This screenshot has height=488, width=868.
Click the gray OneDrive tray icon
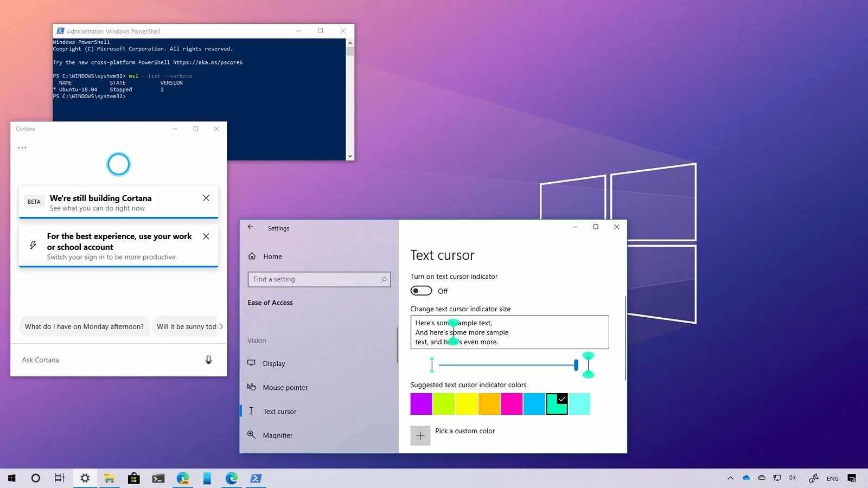tap(762, 478)
